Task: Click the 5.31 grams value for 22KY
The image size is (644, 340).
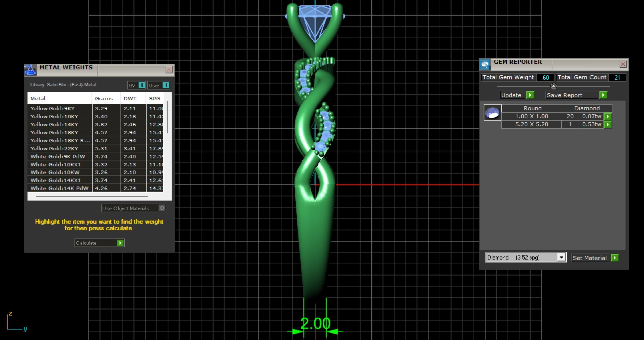Action: click(x=106, y=148)
